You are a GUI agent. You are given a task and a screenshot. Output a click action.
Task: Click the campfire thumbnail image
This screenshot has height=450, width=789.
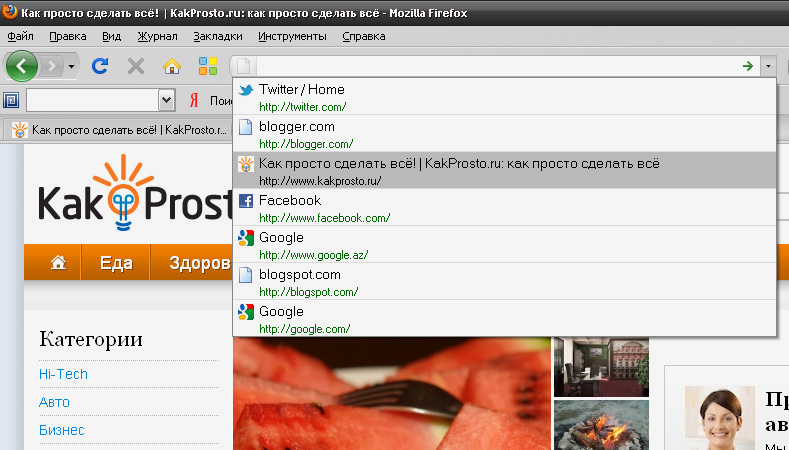coord(601,425)
